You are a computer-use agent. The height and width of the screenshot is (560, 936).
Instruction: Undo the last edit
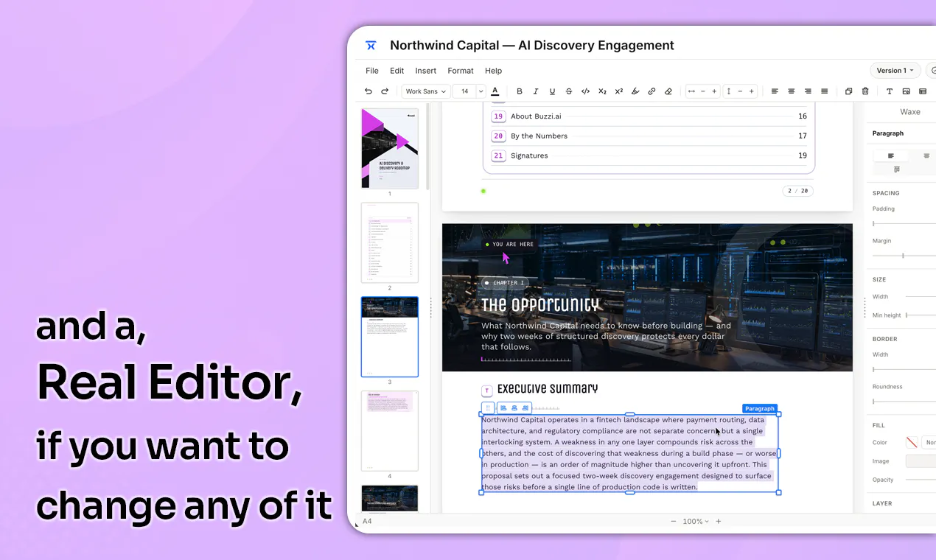pyautogui.click(x=369, y=91)
